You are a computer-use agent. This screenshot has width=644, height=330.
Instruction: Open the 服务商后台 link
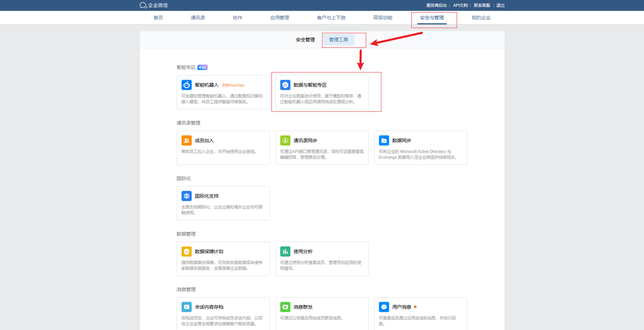coord(437,6)
